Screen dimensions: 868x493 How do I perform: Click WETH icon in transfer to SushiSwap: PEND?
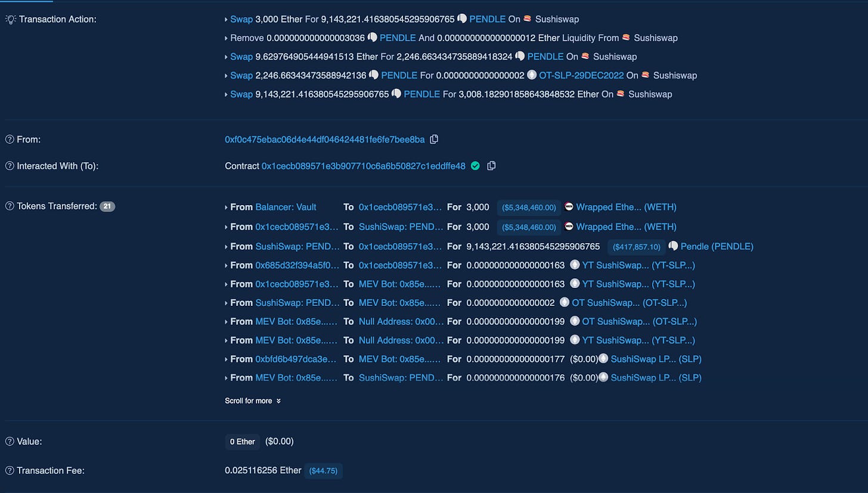(x=569, y=227)
